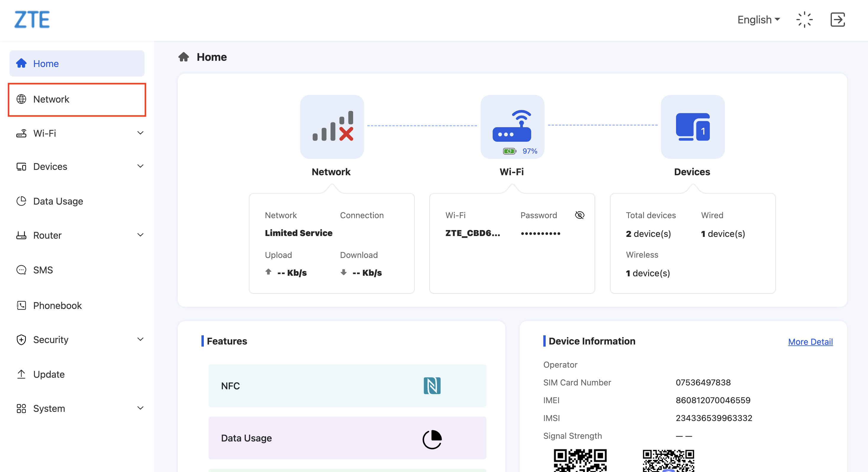
Task: Click the Wireless 1 device(s) count
Action: pyautogui.click(x=648, y=273)
